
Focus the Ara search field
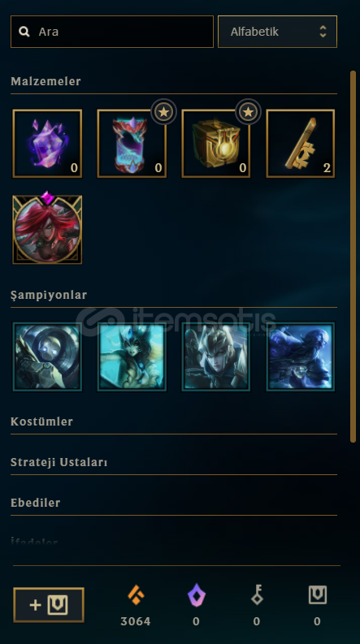(x=112, y=32)
